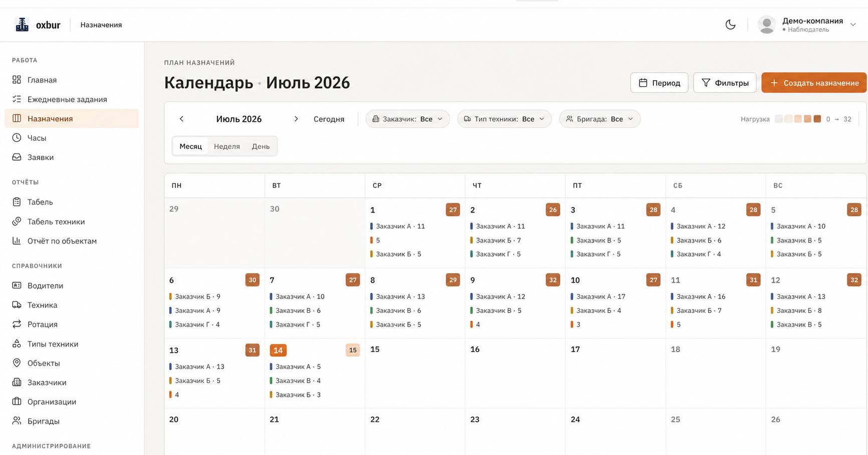The height and width of the screenshot is (455, 868).
Task: Expand the Бригада: Все dropdown
Action: point(599,119)
